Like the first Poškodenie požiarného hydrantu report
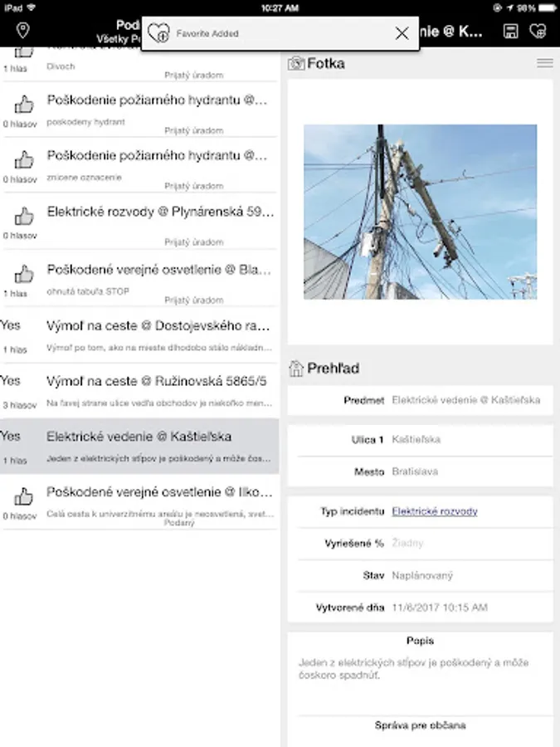Image resolution: width=560 pixels, height=747 pixels. pyautogui.click(x=24, y=104)
